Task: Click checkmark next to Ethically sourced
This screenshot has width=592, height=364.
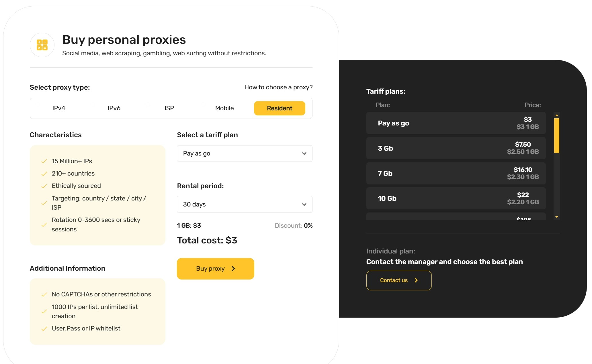Action: tap(44, 186)
